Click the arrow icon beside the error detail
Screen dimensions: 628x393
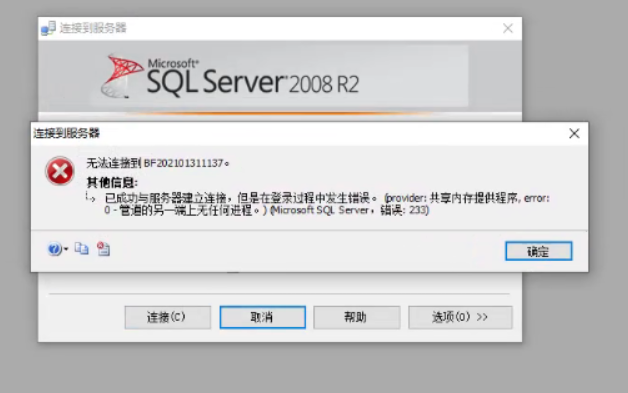(91, 197)
